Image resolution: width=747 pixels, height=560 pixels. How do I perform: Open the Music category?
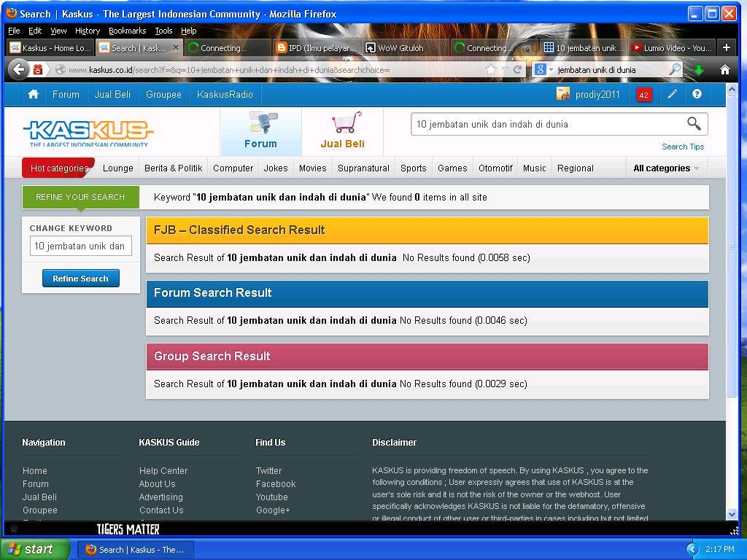click(x=535, y=168)
